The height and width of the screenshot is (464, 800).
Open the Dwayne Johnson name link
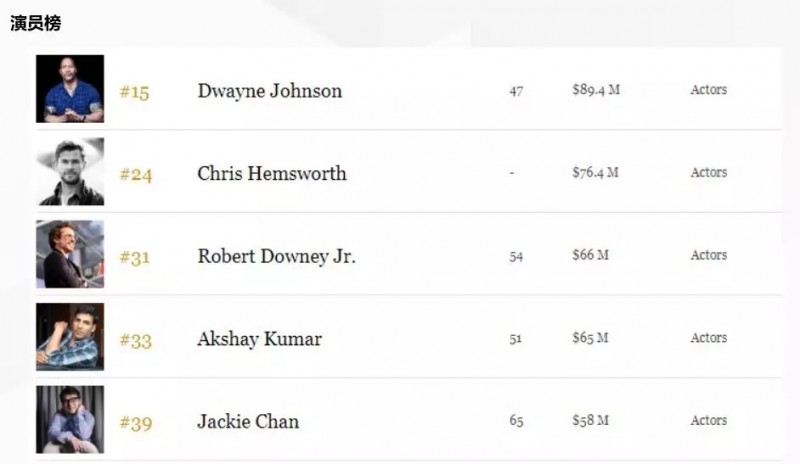[x=269, y=91]
